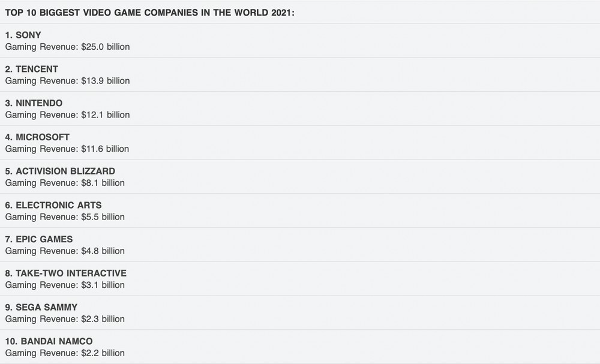Select the 3. NINTENDO list title

[x=34, y=103]
